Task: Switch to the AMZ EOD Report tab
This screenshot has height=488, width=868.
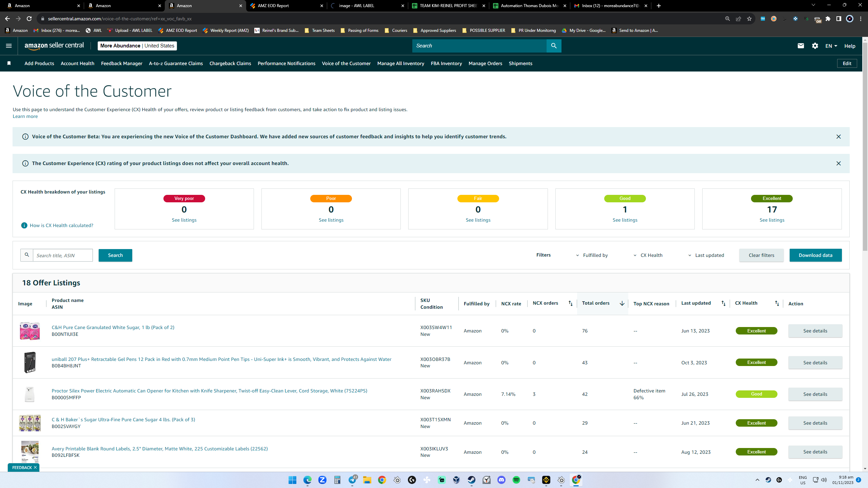Action: (x=287, y=6)
